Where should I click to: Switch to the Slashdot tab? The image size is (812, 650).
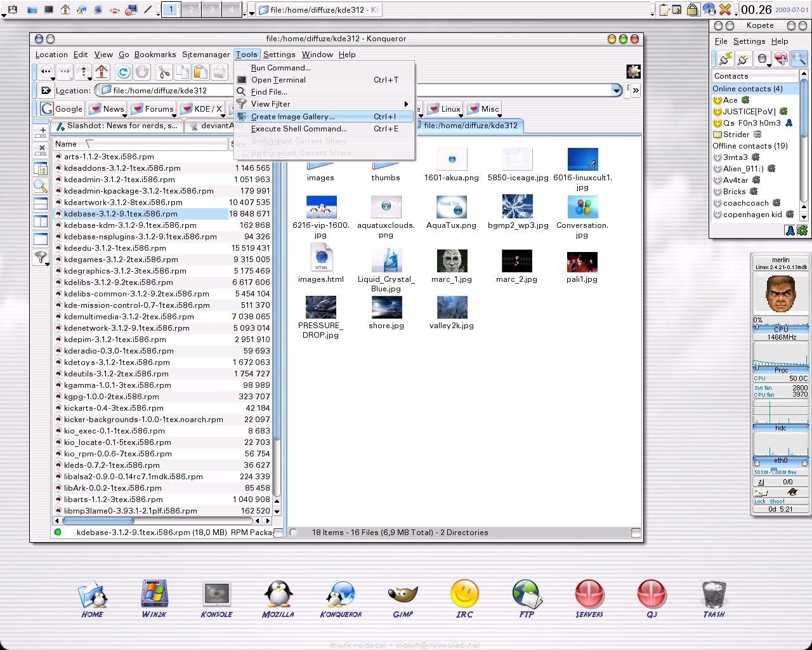(117, 126)
